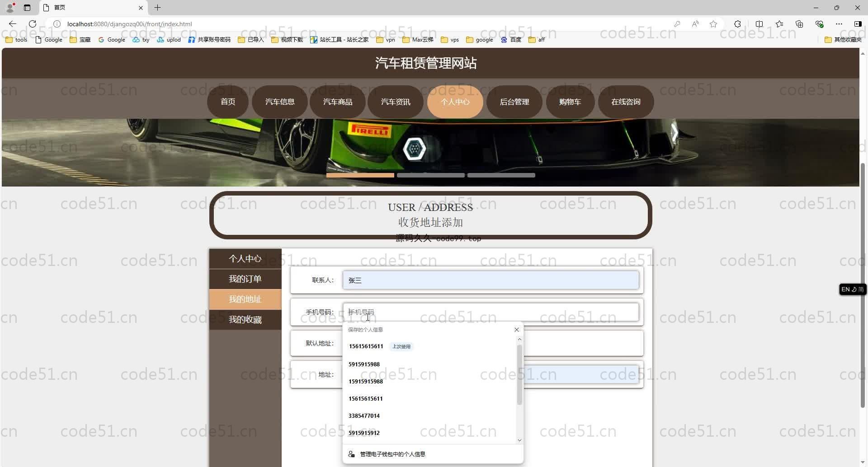Open the 视频下载 bookmark folder

click(x=287, y=40)
